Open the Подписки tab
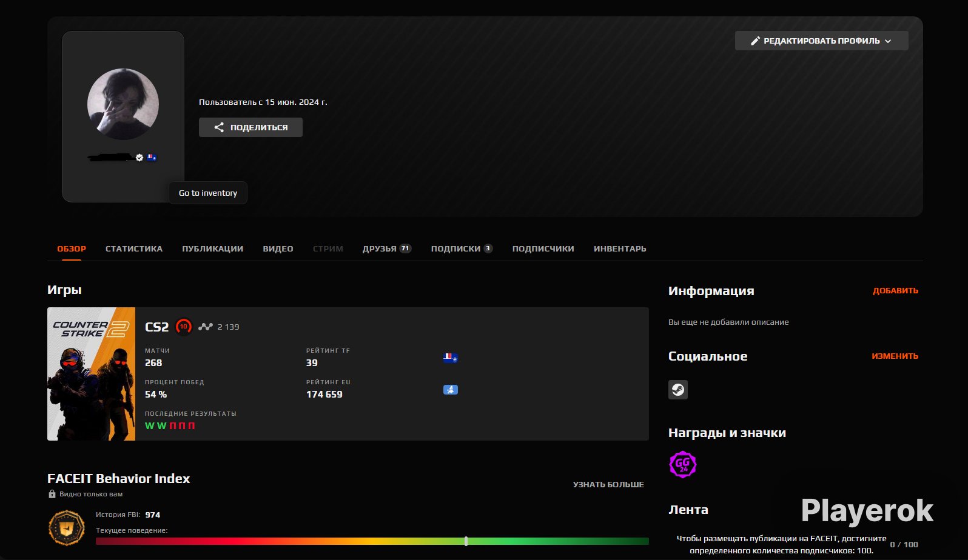This screenshot has width=968, height=560. pyautogui.click(x=462, y=248)
